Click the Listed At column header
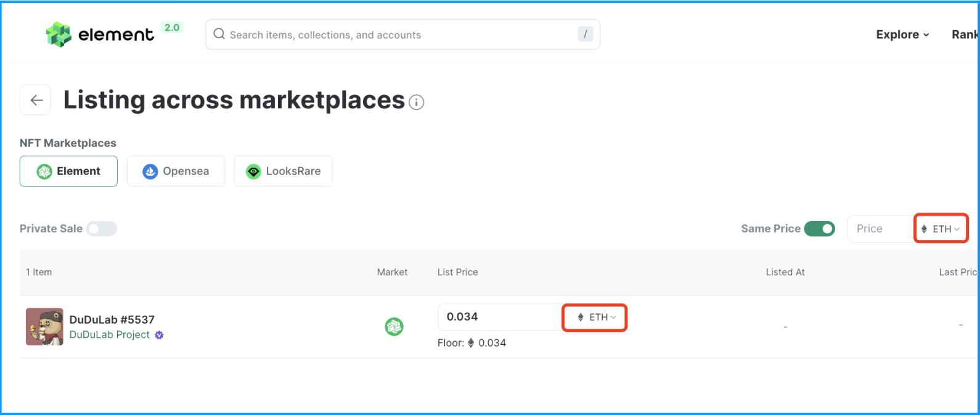This screenshot has height=415, width=980. pyautogui.click(x=785, y=272)
